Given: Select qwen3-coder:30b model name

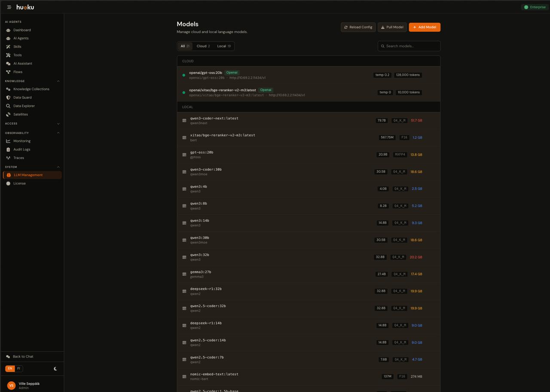Looking at the screenshot, I should [x=206, y=169].
